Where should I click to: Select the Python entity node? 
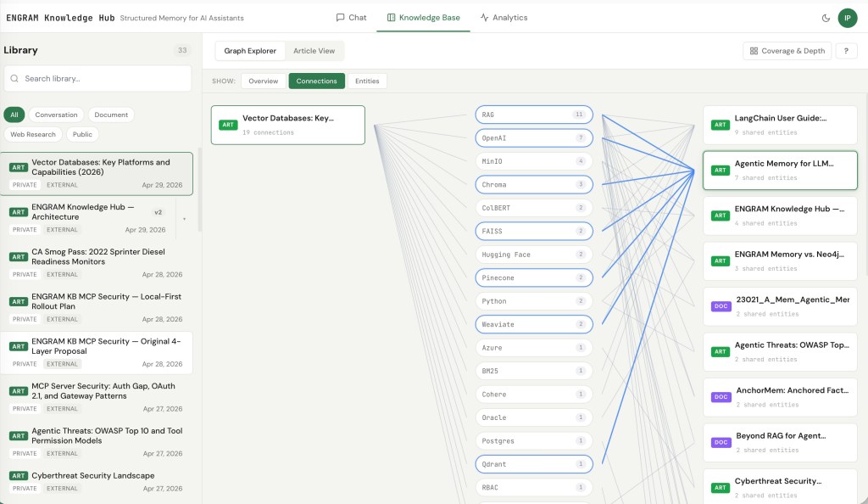(x=534, y=300)
